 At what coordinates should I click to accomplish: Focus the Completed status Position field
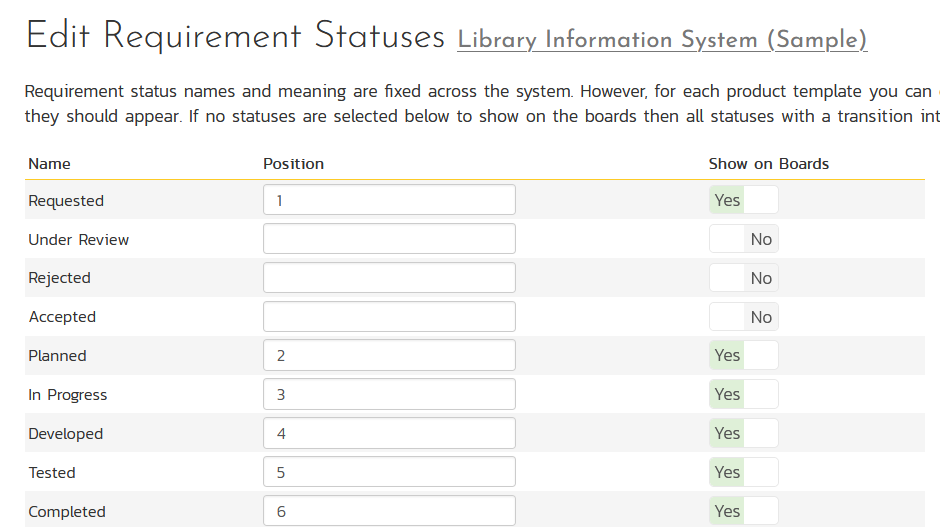[x=389, y=511]
